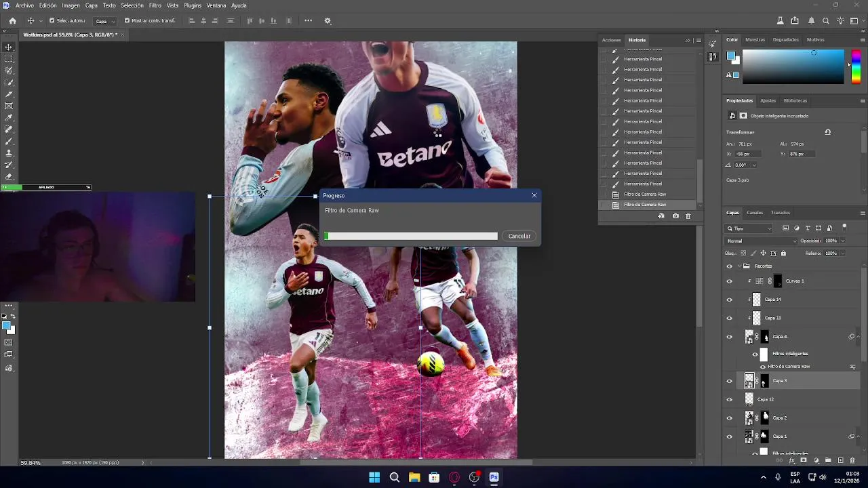Select the Brush tool in the toolbar
868x488 pixels.
click(9, 141)
